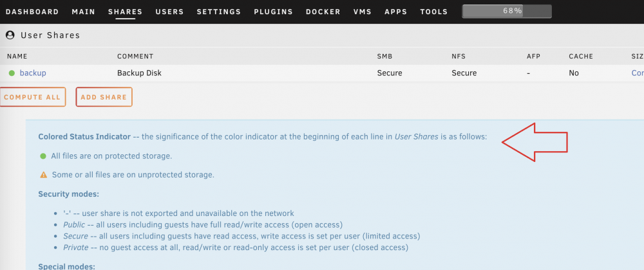Open the Docker tab
Viewport: 644px width, 270px height.
(323, 12)
